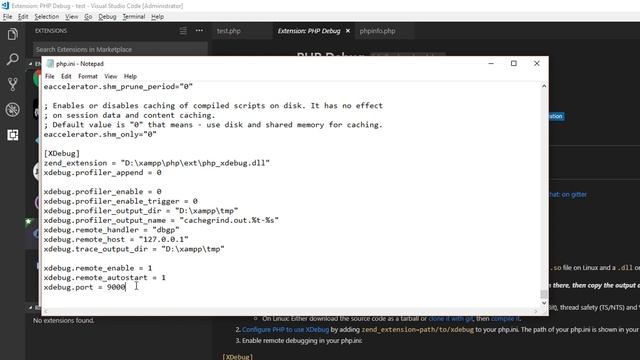
Task: Open the VS Code Debug menu
Action: click(x=107, y=17)
